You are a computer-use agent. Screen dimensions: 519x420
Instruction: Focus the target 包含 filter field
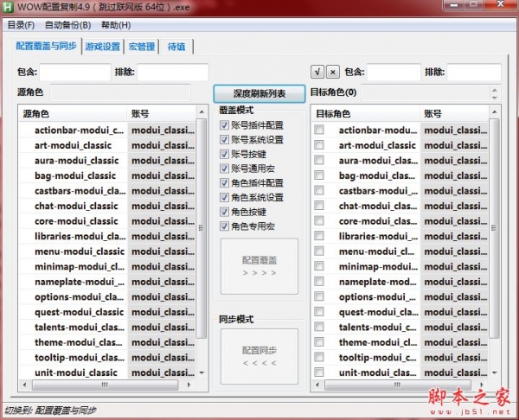click(x=394, y=72)
